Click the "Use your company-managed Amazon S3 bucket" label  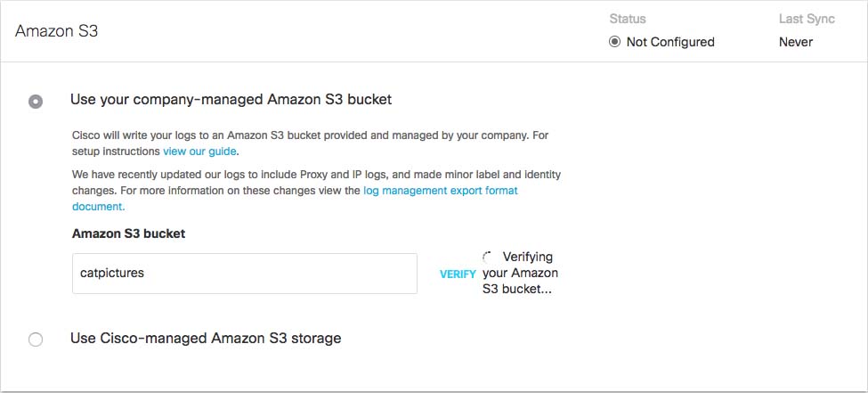[x=231, y=99]
